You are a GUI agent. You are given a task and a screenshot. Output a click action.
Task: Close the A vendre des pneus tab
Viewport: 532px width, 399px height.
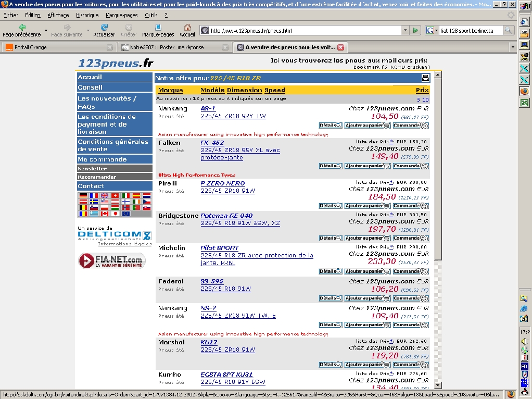click(340, 47)
